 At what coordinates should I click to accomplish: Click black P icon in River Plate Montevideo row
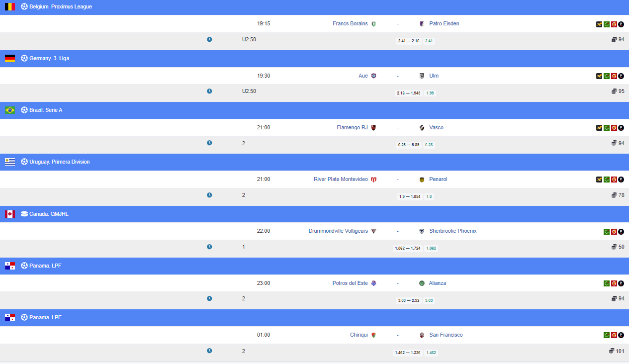point(621,180)
